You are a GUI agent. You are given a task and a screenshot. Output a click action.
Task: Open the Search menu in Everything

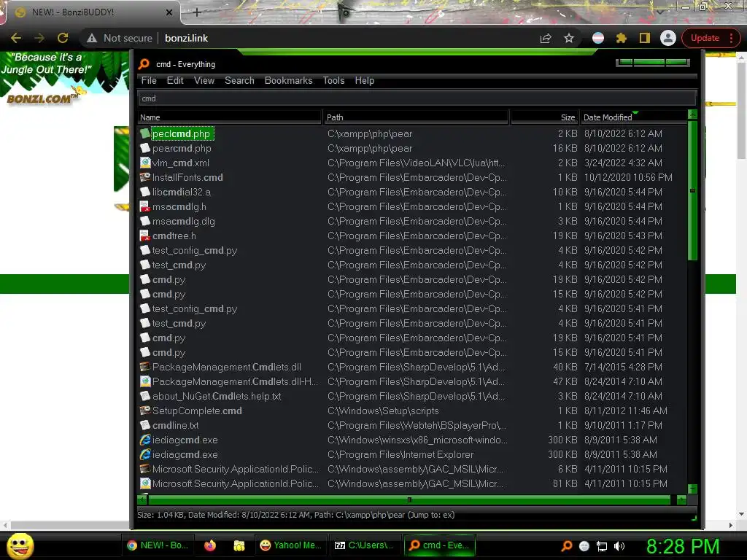click(239, 80)
